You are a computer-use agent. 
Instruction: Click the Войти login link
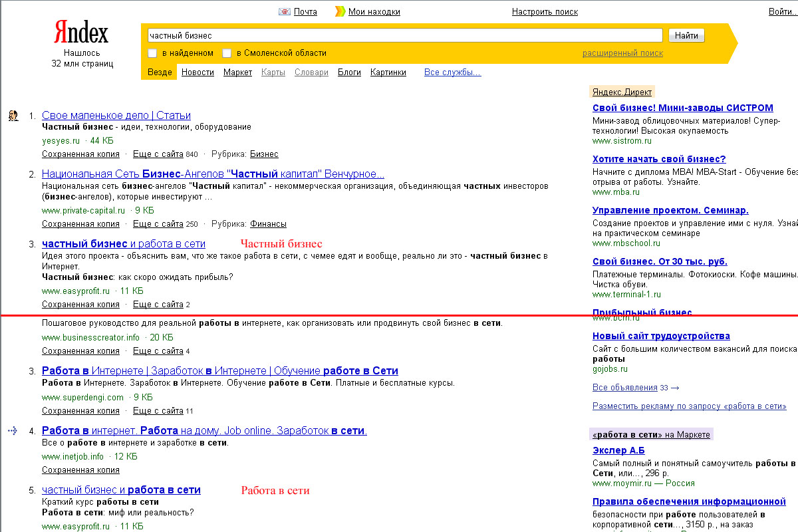[783, 11]
